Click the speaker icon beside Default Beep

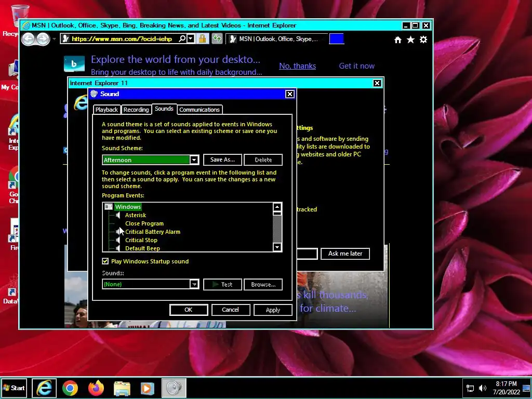pyautogui.click(x=118, y=248)
